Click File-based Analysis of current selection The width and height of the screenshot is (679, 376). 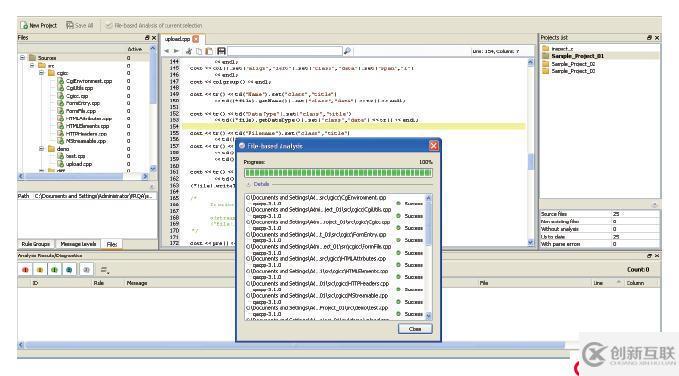coord(154,26)
